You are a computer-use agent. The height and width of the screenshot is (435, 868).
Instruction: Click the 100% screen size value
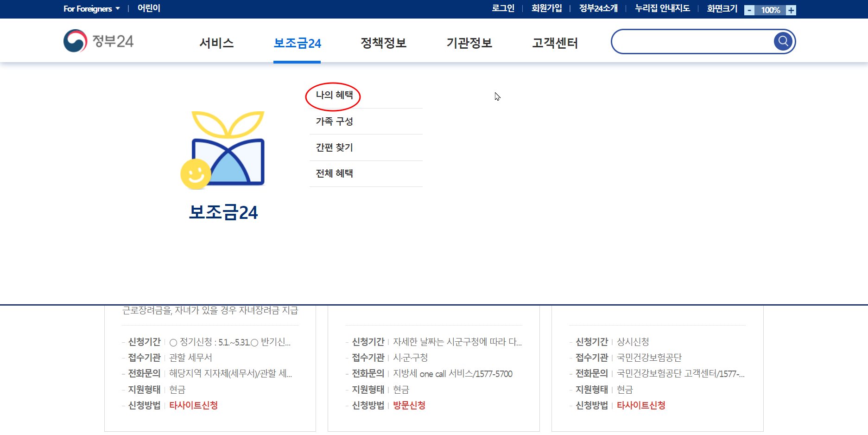tap(770, 10)
